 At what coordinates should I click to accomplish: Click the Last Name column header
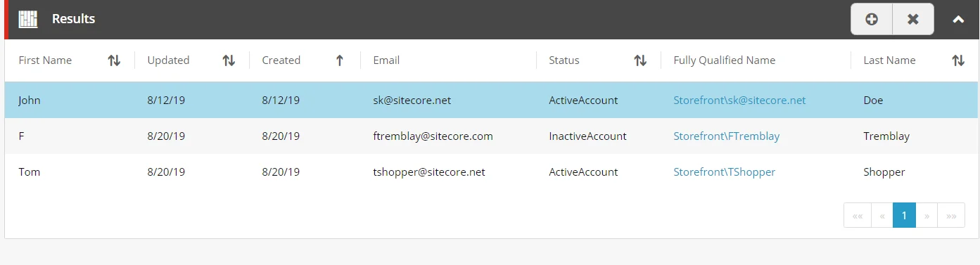[x=889, y=60]
